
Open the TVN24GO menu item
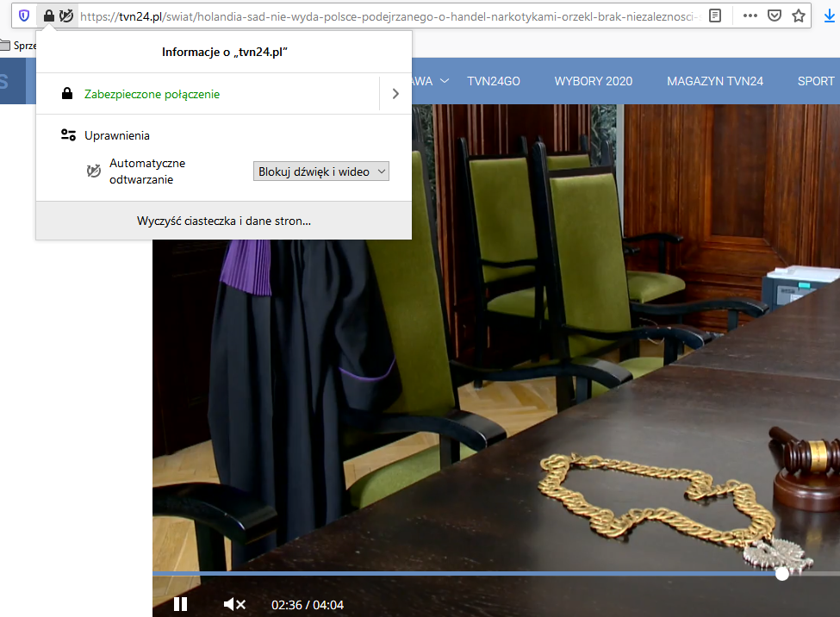pyautogui.click(x=494, y=81)
